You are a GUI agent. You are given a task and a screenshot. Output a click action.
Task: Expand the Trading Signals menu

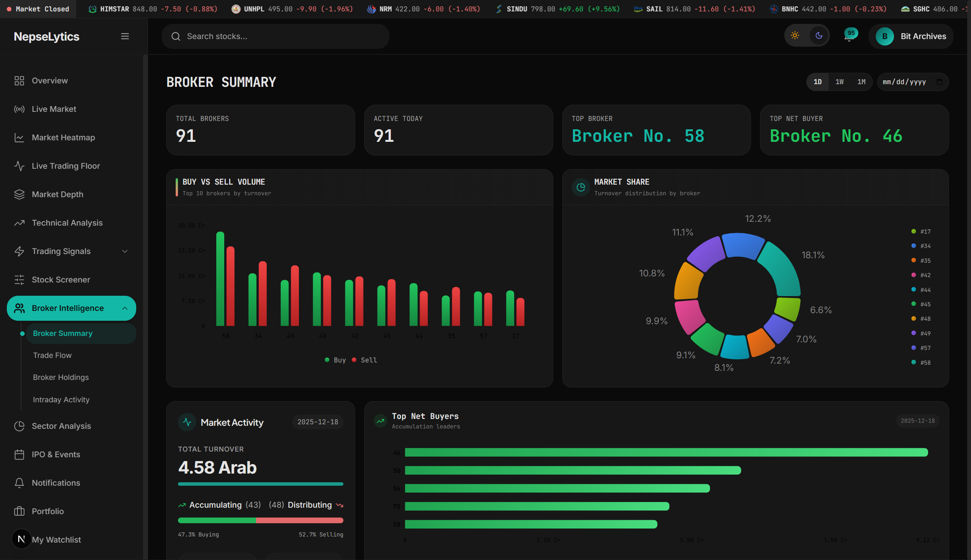tap(124, 251)
